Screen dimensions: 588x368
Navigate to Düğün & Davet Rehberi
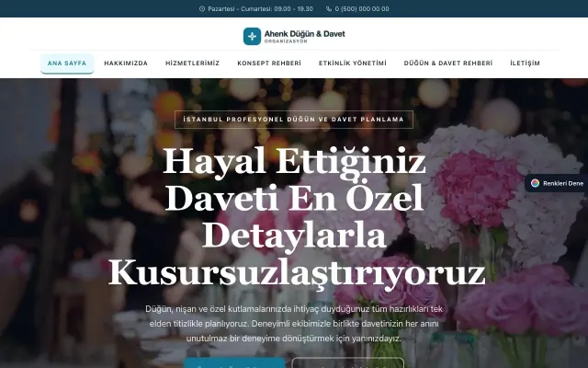448,63
